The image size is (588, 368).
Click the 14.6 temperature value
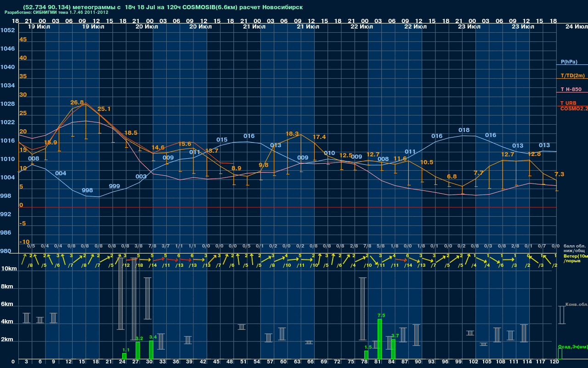[158, 148]
